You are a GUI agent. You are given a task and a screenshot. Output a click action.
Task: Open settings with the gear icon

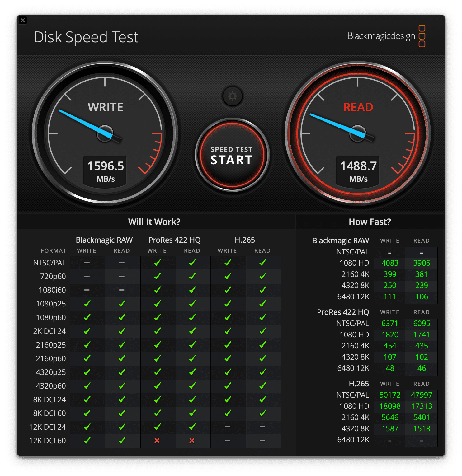point(232,96)
